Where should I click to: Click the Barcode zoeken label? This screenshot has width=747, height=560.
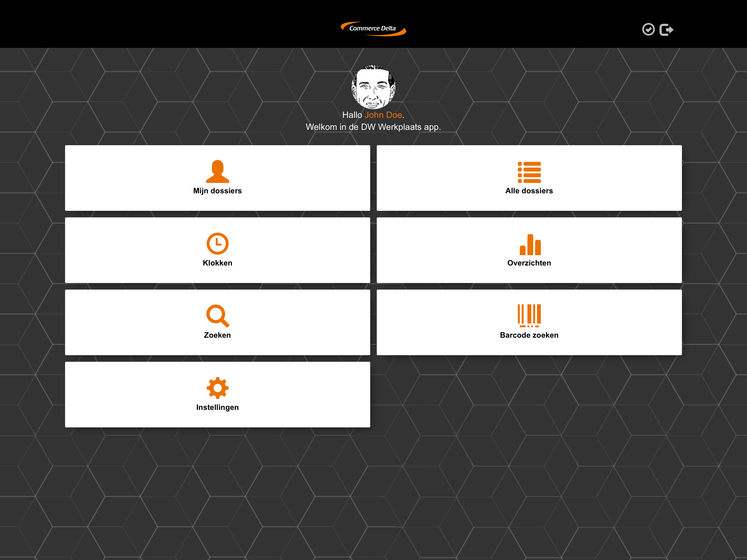529,335
